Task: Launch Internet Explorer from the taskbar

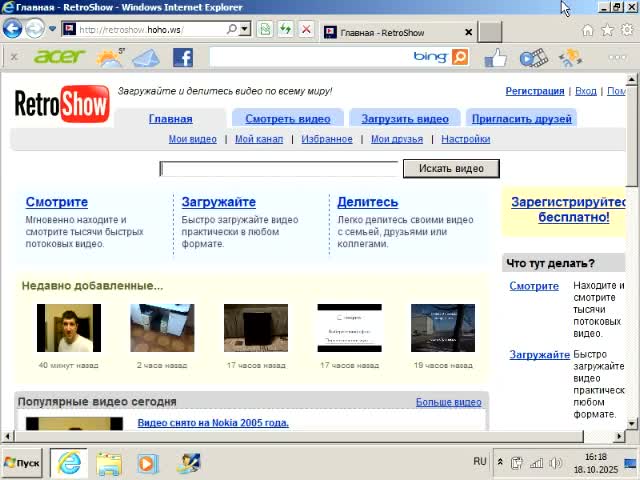Action: (69, 463)
